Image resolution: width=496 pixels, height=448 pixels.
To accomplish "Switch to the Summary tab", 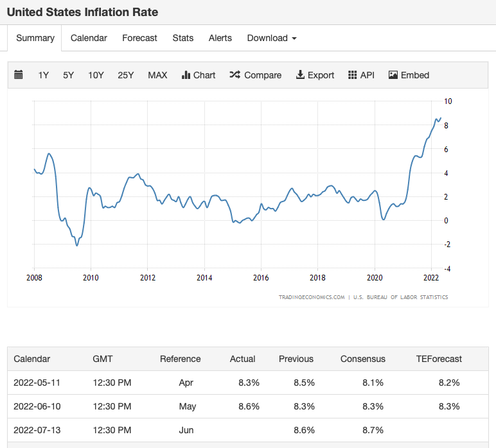I will 35,38.
